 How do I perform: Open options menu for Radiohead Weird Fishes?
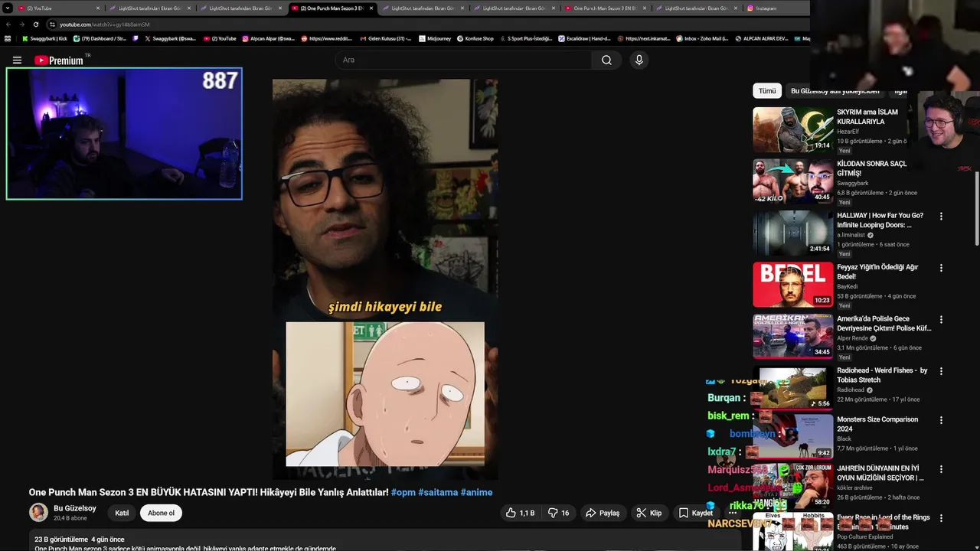click(x=941, y=371)
